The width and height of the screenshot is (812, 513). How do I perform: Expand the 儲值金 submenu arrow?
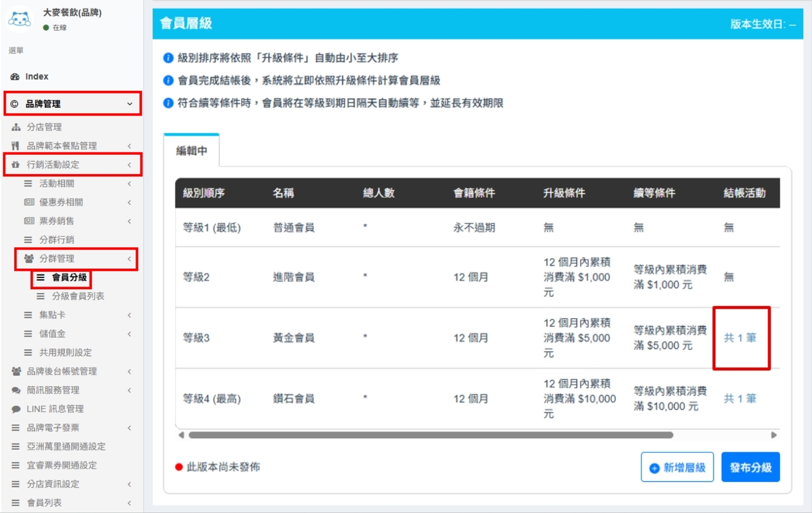click(129, 334)
